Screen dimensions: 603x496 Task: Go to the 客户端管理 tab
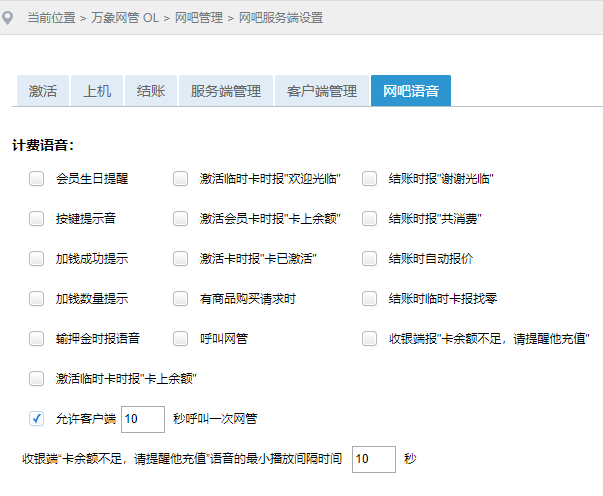point(321,91)
